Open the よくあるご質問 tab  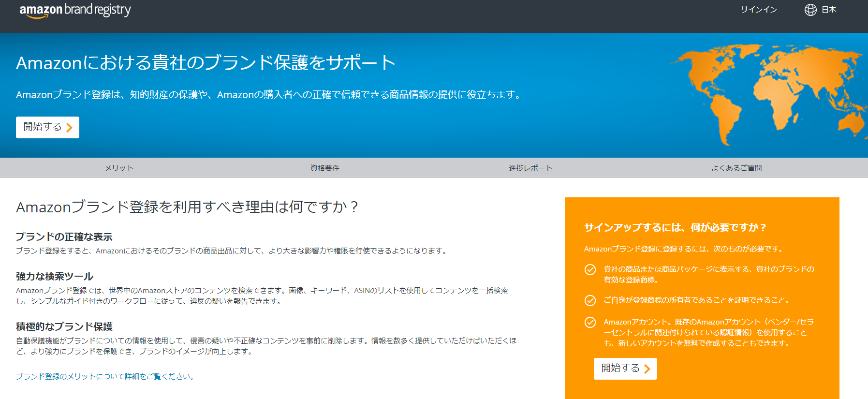pos(736,168)
